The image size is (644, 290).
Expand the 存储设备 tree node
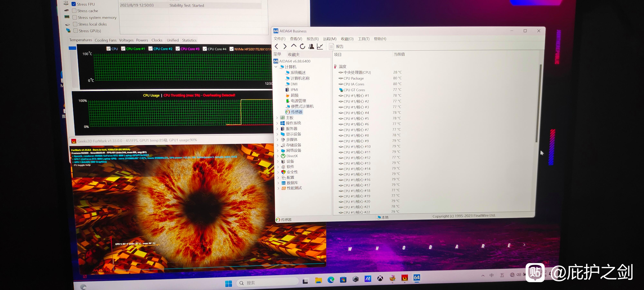coord(278,145)
